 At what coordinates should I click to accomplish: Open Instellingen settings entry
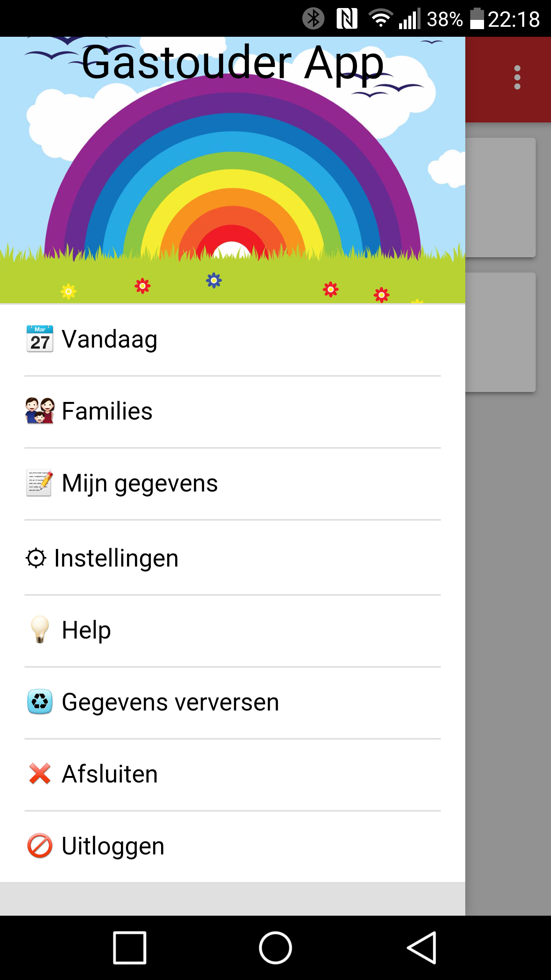[x=116, y=558]
